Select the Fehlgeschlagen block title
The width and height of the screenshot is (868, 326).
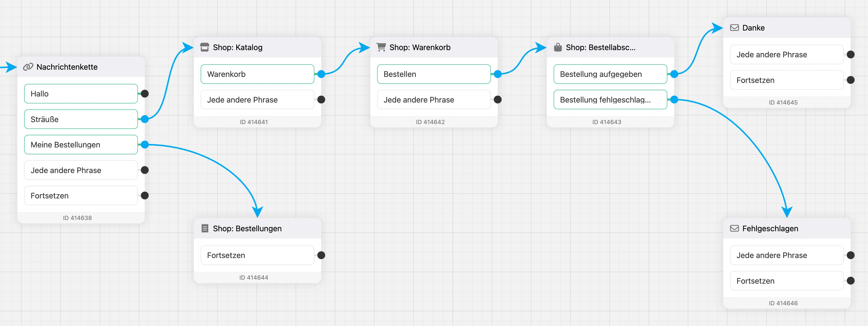click(770, 228)
